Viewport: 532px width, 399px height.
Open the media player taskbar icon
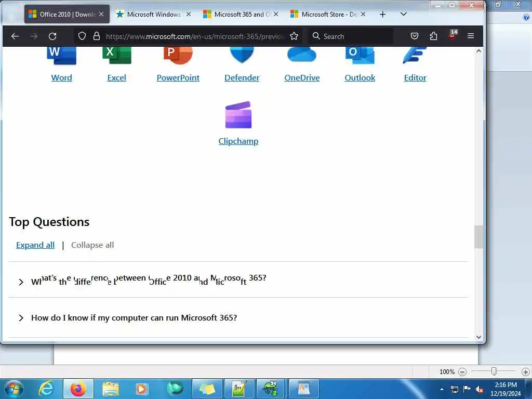(x=141, y=389)
